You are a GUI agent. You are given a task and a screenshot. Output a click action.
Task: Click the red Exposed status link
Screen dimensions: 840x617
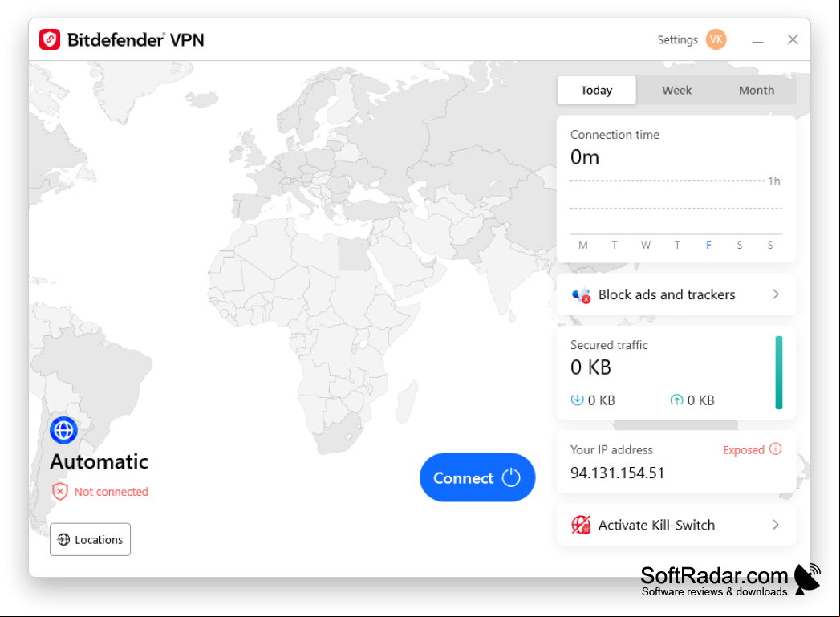[744, 450]
